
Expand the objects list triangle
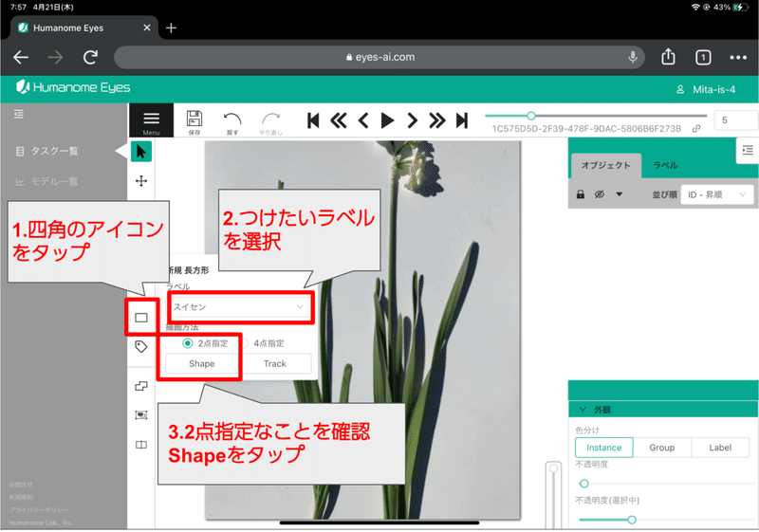620,194
